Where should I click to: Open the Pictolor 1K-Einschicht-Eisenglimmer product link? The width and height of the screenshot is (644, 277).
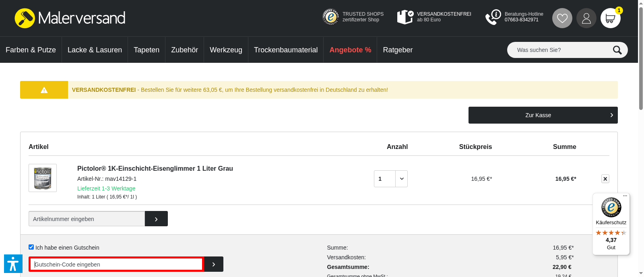pyautogui.click(x=155, y=168)
